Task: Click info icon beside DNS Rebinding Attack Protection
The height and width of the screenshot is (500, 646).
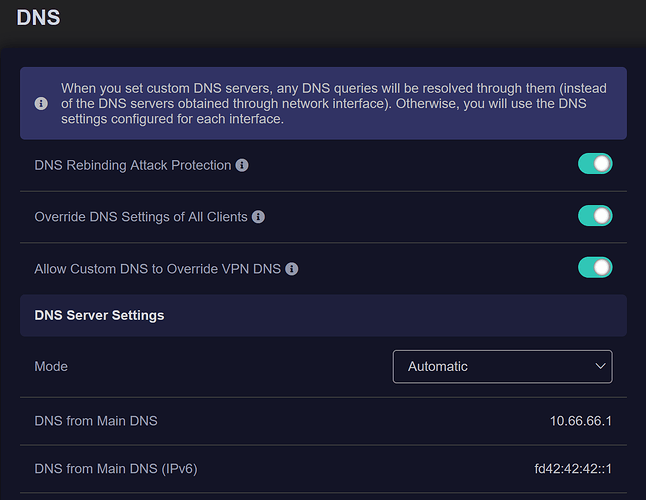Action: [x=242, y=165]
